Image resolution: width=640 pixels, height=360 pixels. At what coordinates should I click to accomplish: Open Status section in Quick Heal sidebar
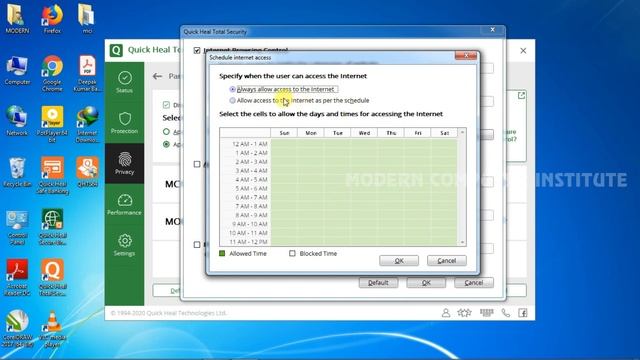124,82
